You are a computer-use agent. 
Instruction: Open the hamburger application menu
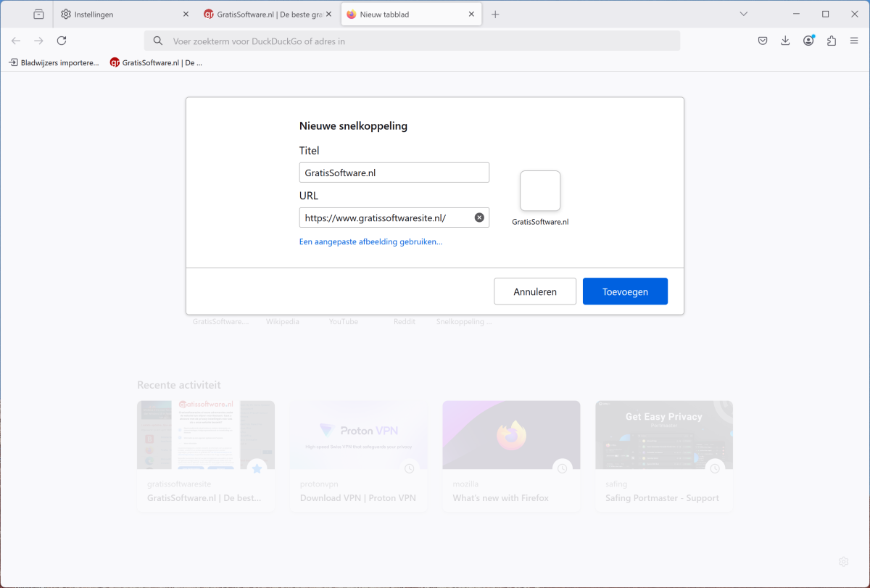(854, 41)
